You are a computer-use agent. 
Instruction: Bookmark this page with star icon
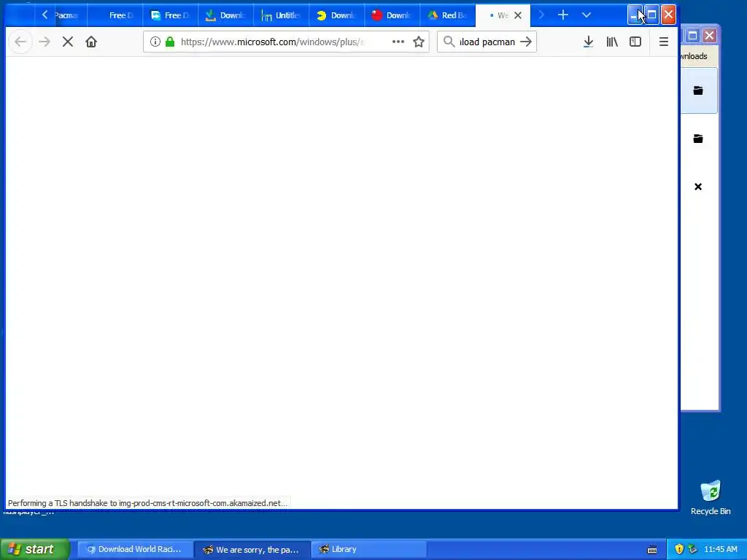419,42
